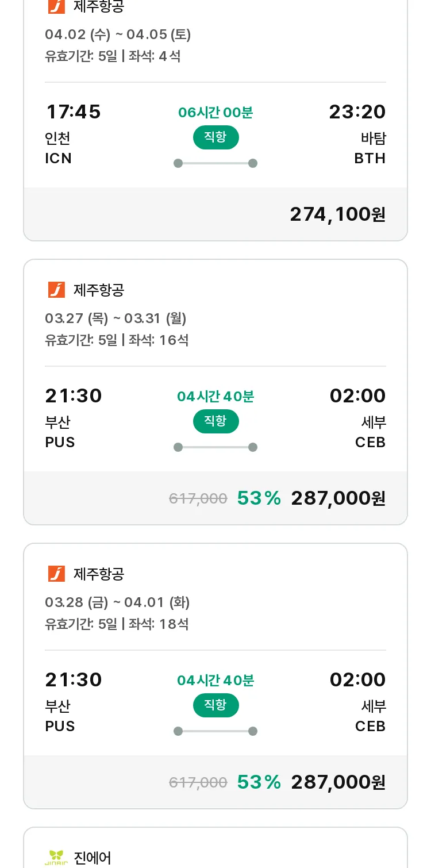The width and height of the screenshot is (431, 868).
Task: Open the 03.28 (금) ~ 04.01 (화) date range
Action: click(x=117, y=602)
